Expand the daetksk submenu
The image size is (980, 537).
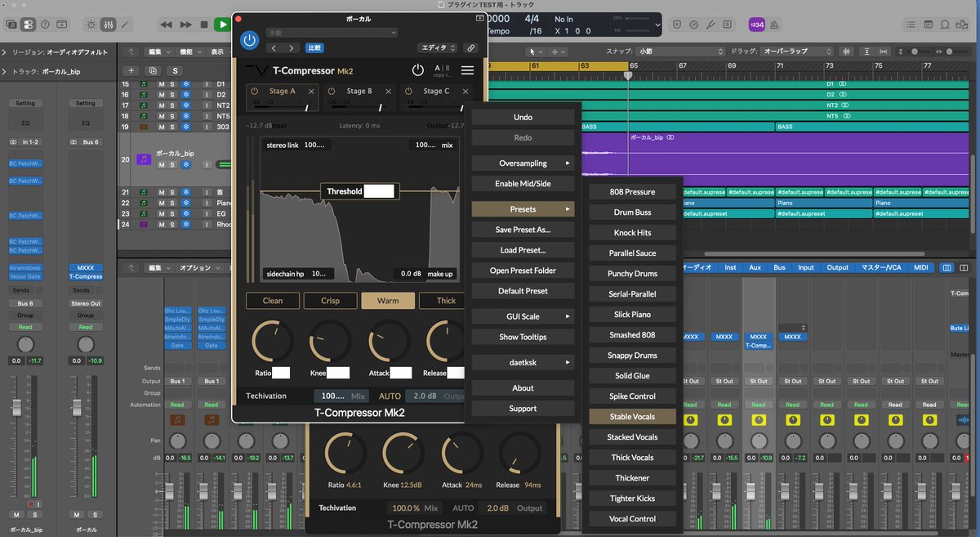tap(523, 362)
